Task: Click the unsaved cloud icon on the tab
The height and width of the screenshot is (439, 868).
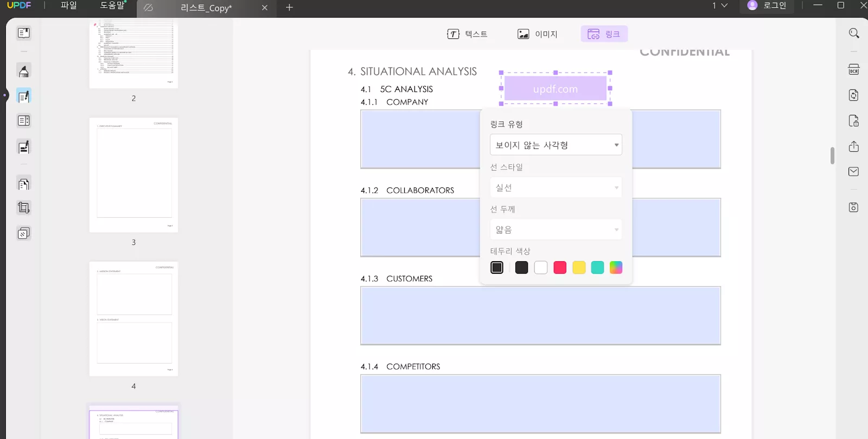Action: [x=148, y=8]
